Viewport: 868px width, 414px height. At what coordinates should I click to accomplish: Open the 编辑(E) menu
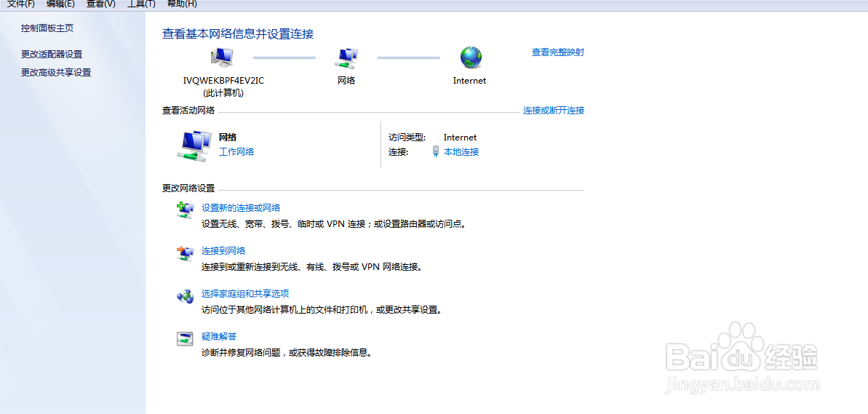point(61,4)
